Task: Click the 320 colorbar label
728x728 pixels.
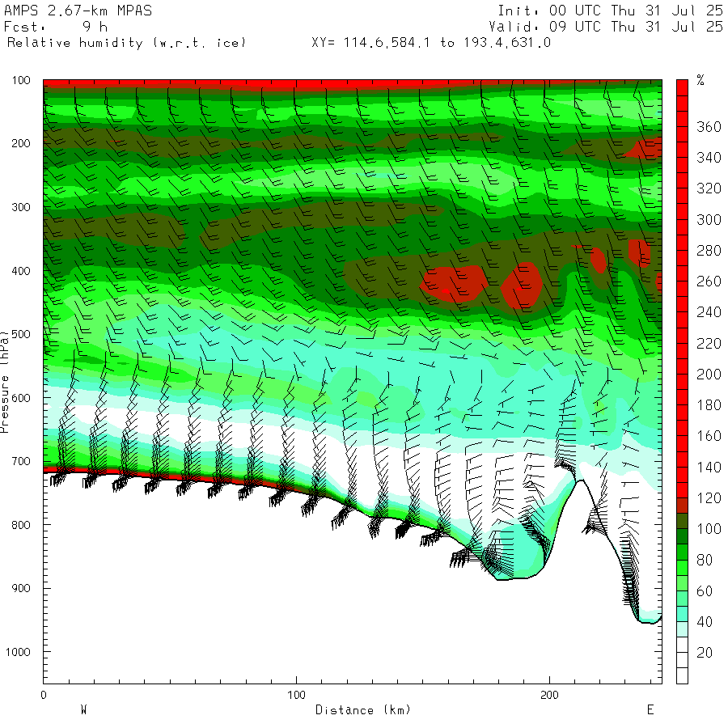Action: 709,188
